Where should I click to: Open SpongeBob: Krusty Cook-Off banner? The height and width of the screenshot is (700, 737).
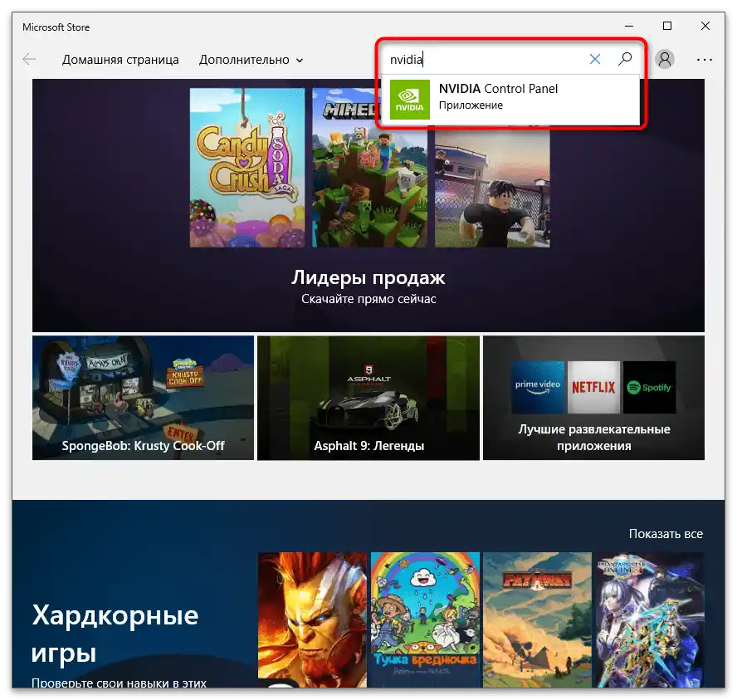(143, 398)
